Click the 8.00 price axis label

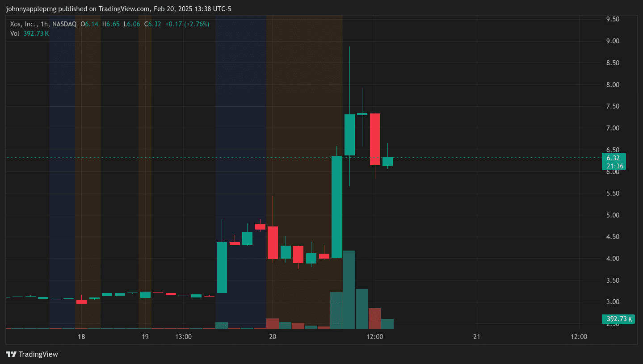tap(613, 85)
